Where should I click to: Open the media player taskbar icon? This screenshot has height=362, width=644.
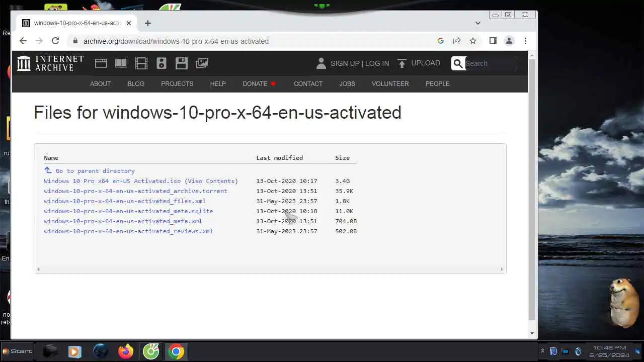coord(74,351)
